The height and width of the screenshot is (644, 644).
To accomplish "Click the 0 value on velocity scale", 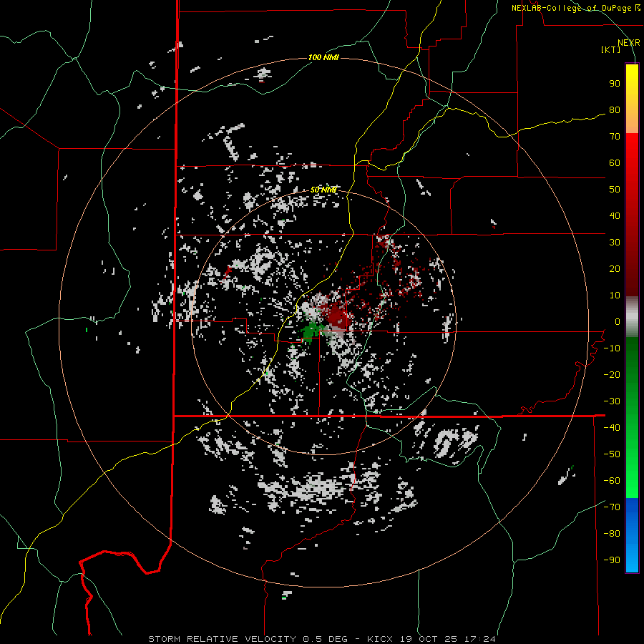I will coord(618,321).
